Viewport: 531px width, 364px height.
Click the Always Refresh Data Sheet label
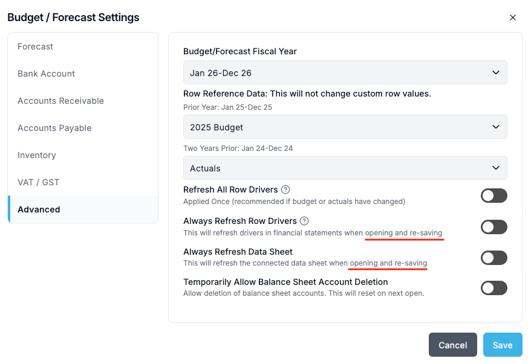pos(238,252)
